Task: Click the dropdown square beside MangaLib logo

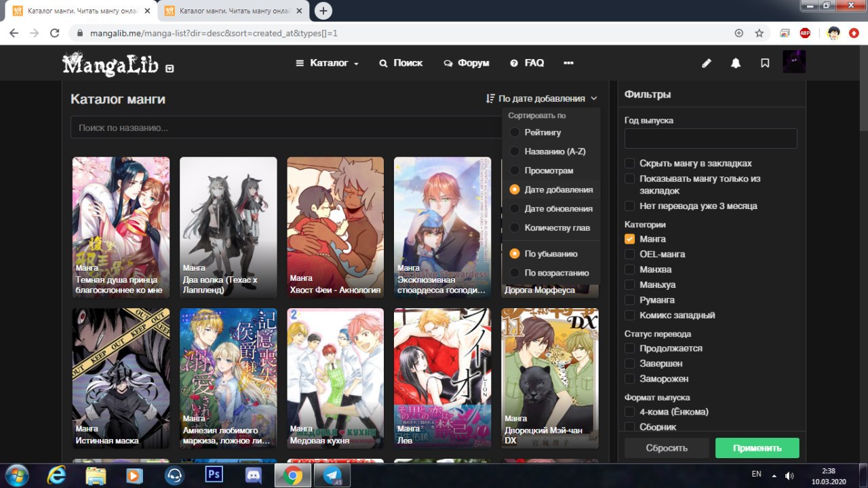Action: coord(170,68)
